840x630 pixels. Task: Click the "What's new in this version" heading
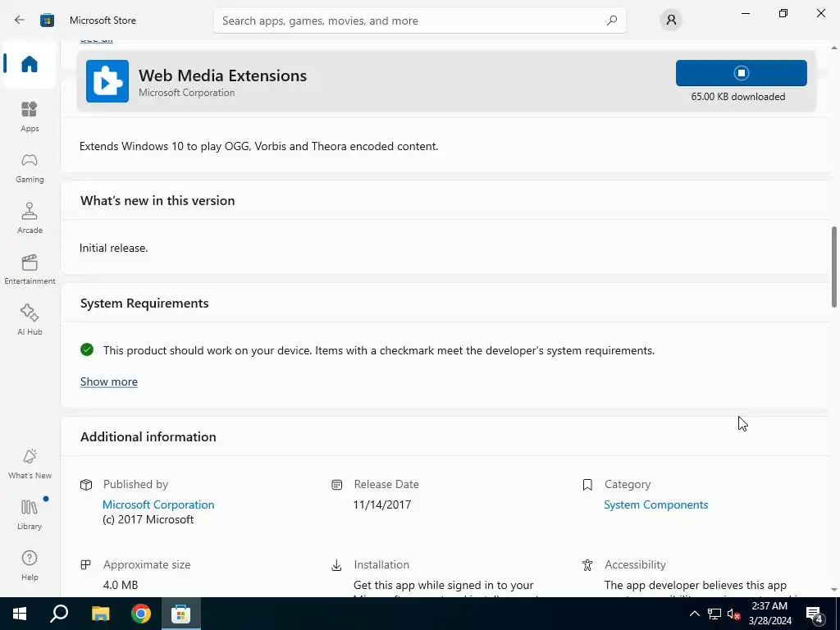[x=157, y=200]
